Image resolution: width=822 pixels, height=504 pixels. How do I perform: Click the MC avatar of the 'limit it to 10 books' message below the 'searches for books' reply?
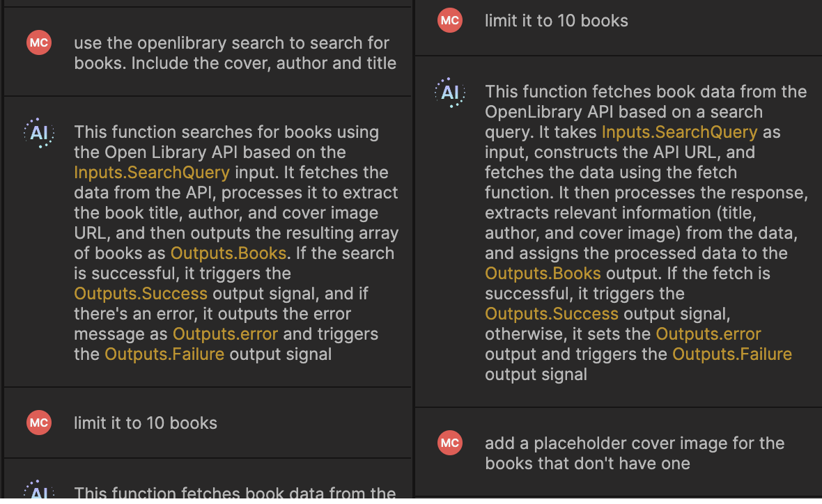click(39, 423)
